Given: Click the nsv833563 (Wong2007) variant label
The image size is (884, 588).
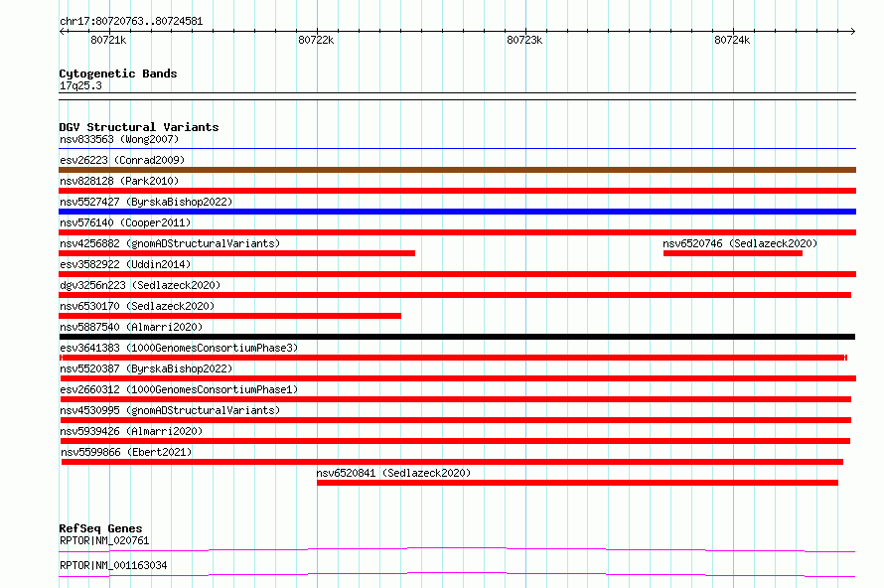Looking at the screenshot, I should click(x=119, y=139).
